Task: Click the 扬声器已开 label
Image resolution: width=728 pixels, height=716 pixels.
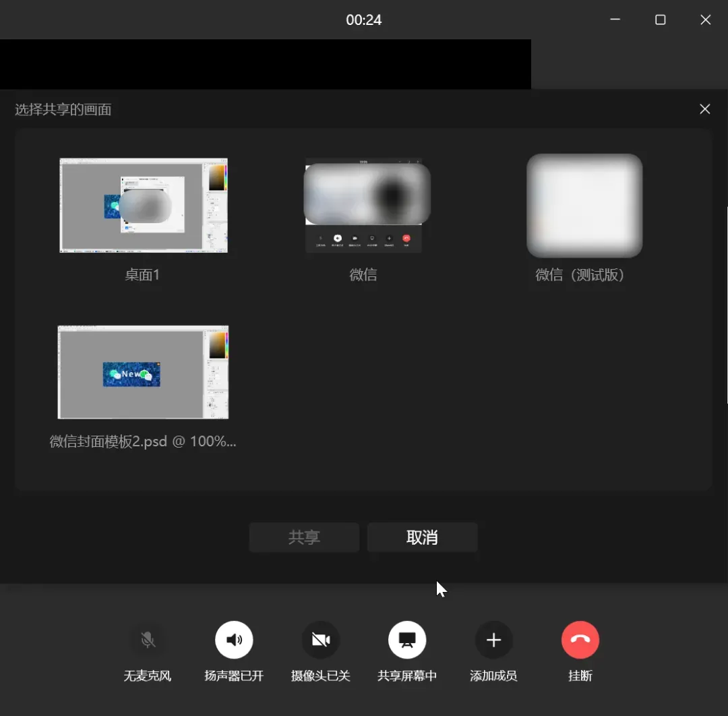Action: tap(234, 676)
